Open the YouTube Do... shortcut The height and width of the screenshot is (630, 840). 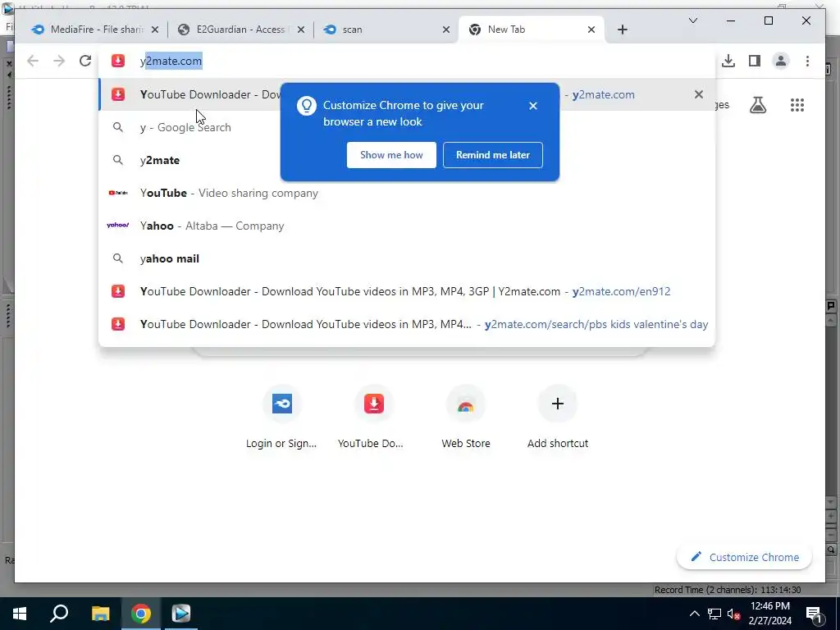click(x=373, y=417)
